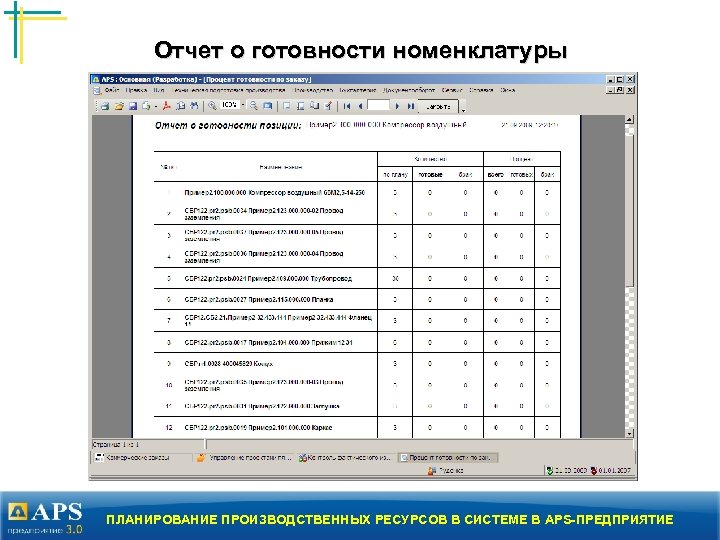Click the scroll up arrow of report
Image resolution: width=720 pixels, height=540 pixels.
(630, 119)
